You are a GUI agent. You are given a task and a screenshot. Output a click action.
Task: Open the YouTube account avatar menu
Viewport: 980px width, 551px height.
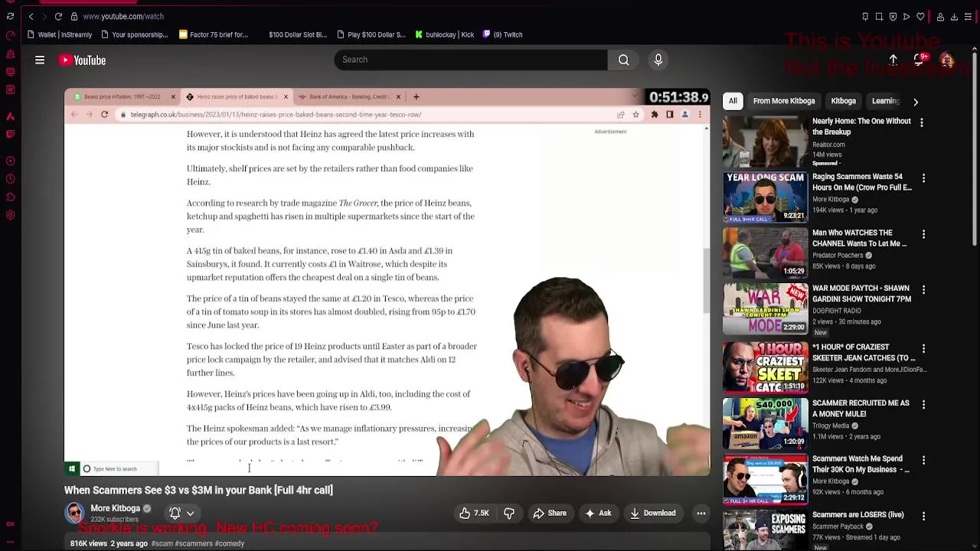pyautogui.click(x=947, y=60)
